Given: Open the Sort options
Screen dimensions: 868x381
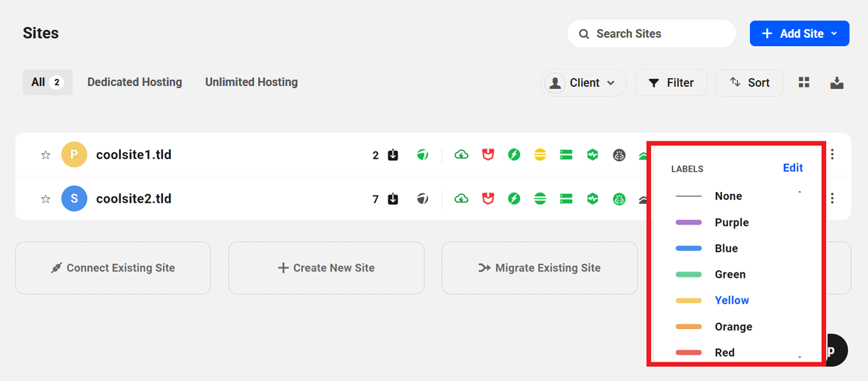Looking at the screenshot, I should click(749, 82).
